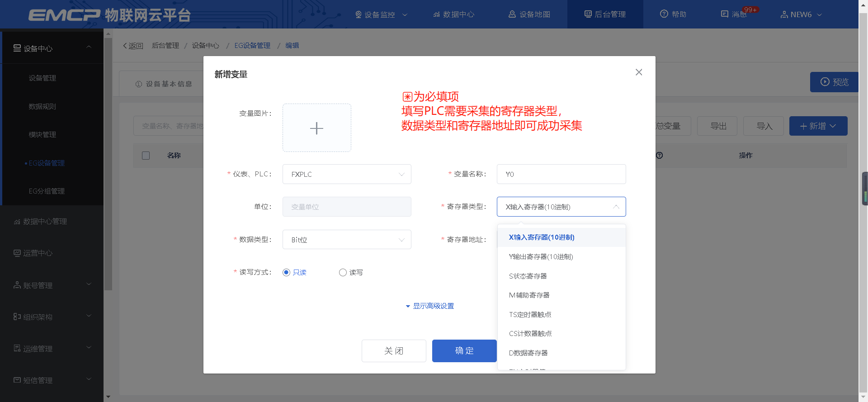The width and height of the screenshot is (868, 402).
Task: Click the 帮助 help icon in top bar
Action: (x=664, y=14)
